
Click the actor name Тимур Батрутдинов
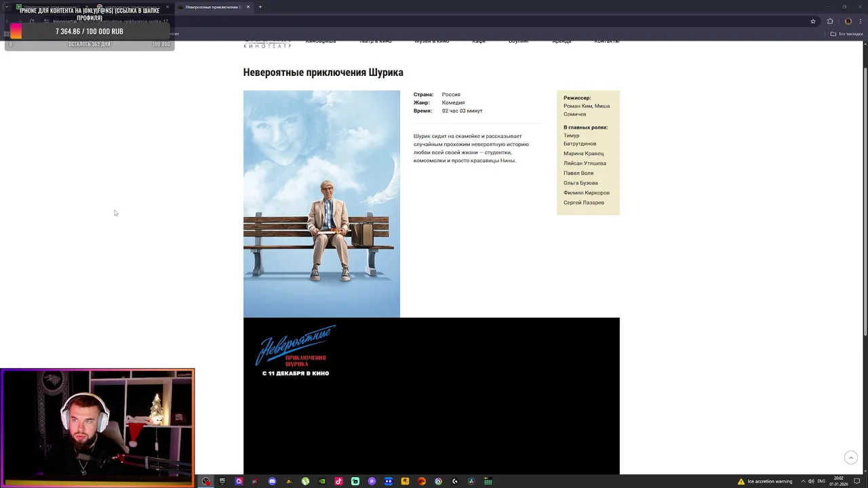pos(580,140)
